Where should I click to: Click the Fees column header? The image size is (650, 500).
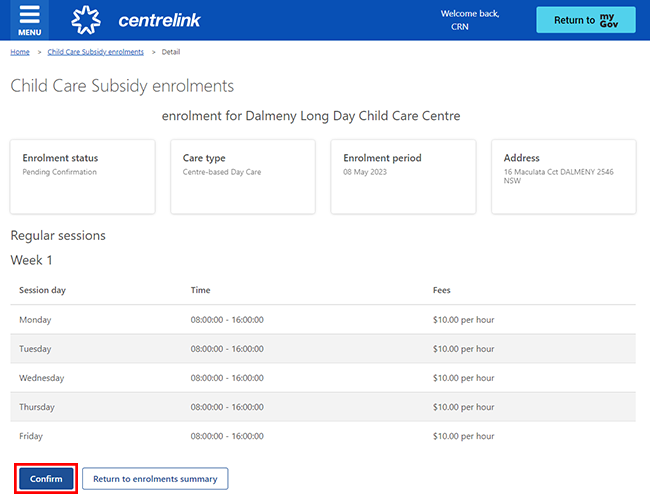tap(442, 290)
